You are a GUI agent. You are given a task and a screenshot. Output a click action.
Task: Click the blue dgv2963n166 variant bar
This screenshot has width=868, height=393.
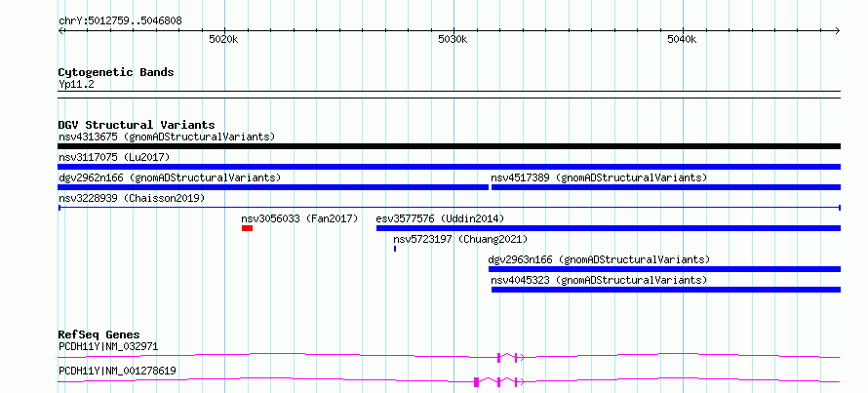664,269
